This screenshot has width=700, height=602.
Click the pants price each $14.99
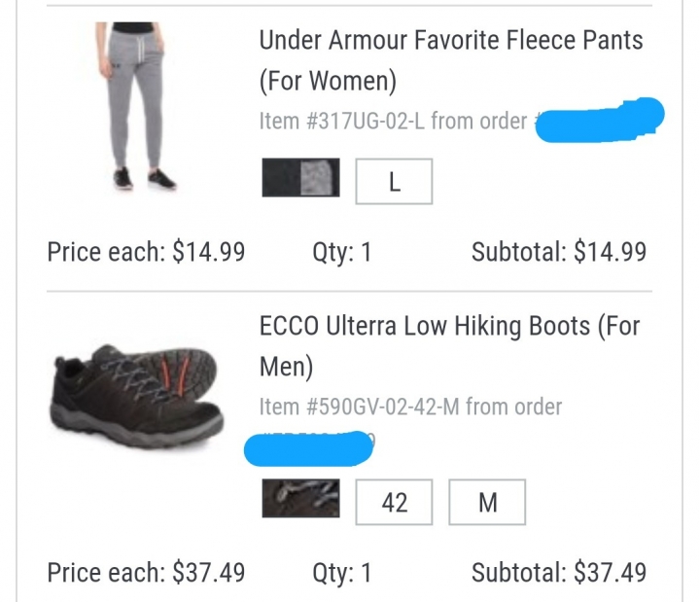(147, 252)
